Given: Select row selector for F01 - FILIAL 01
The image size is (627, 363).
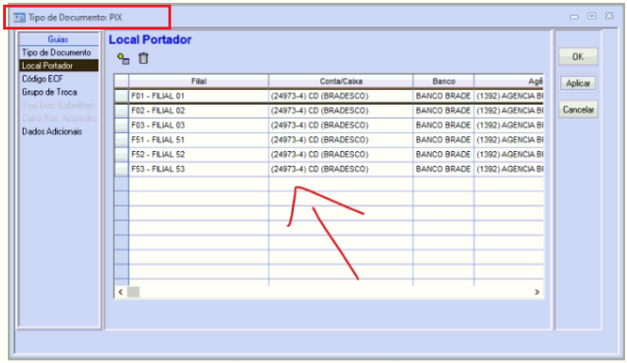Looking at the screenshot, I should 121,96.
